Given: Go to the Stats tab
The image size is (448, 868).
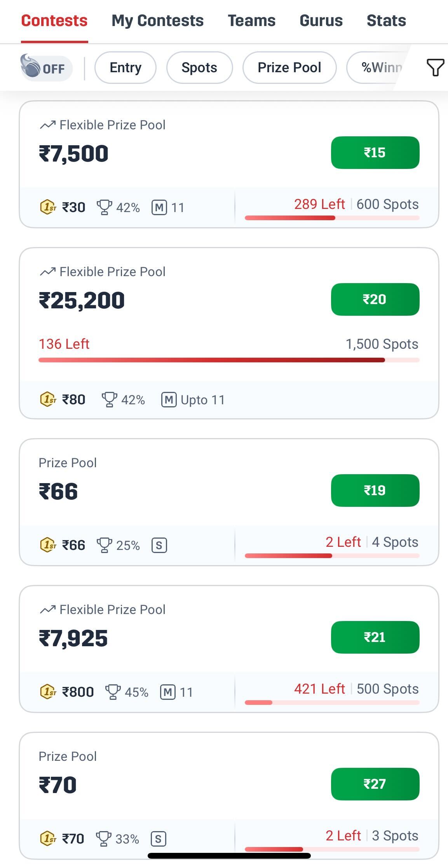Looking at the screenshot, I should click(386, 21).
